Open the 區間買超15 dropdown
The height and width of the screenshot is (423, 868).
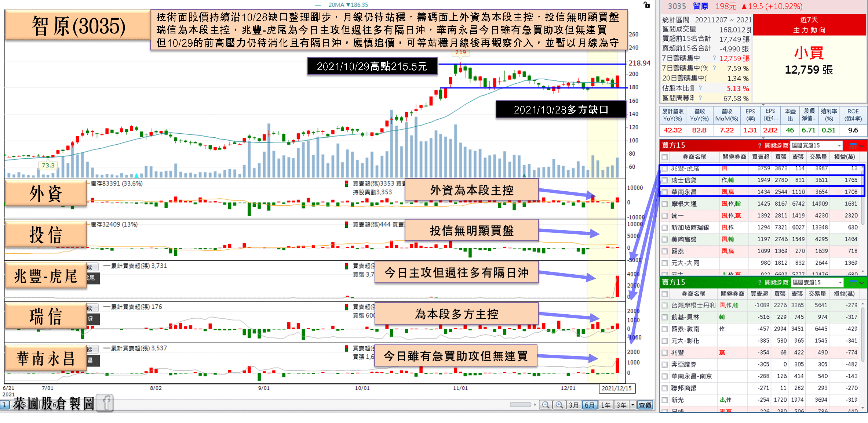point(816,146)
